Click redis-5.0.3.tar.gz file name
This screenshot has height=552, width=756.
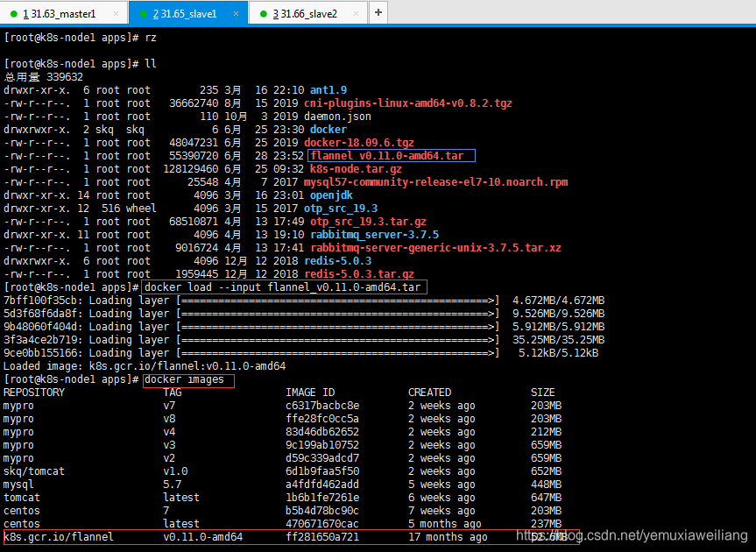coord(359,274)
